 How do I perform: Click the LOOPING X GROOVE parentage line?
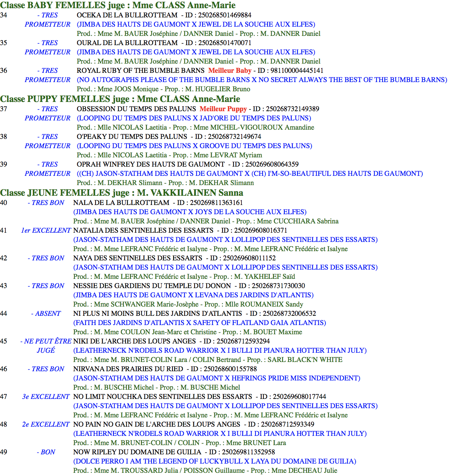pyautogui.click(x=195, y=146)
